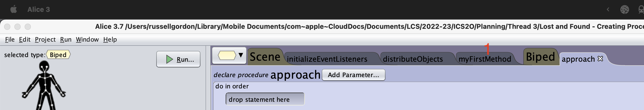Click the approach procedure name

pyautogui.click(x=295, y=75)
